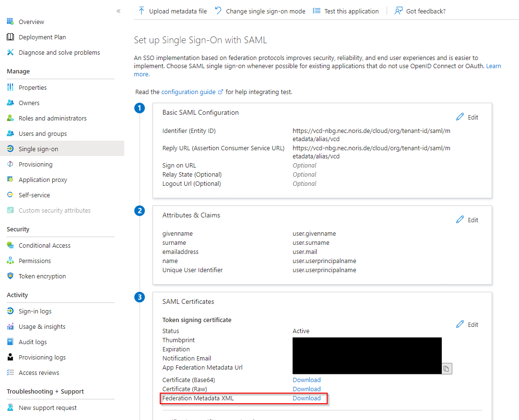
Task: Click the Reply URL value
Action: (371, 152)
